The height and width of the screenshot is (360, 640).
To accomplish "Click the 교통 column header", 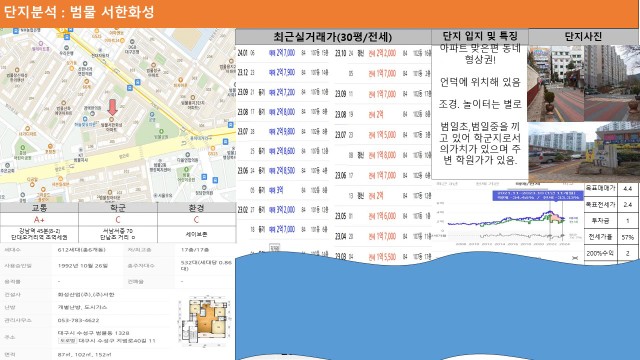I will click(39, 208).
